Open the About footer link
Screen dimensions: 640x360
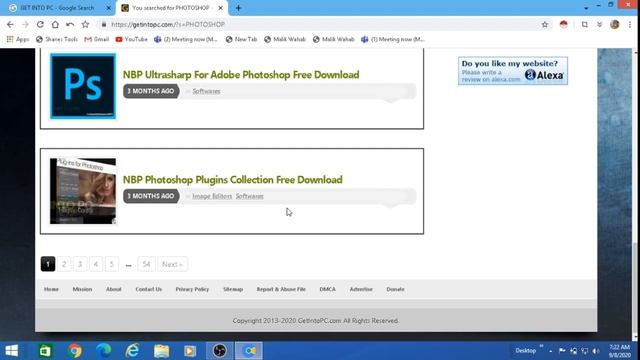113,289
